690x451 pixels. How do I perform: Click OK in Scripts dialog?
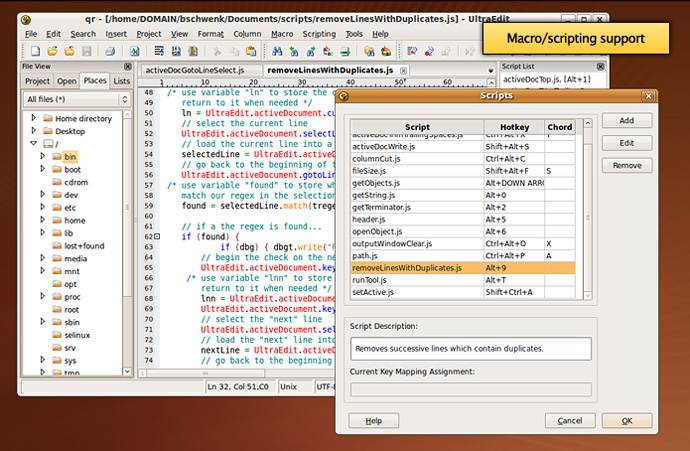click(x=627, y=421)
